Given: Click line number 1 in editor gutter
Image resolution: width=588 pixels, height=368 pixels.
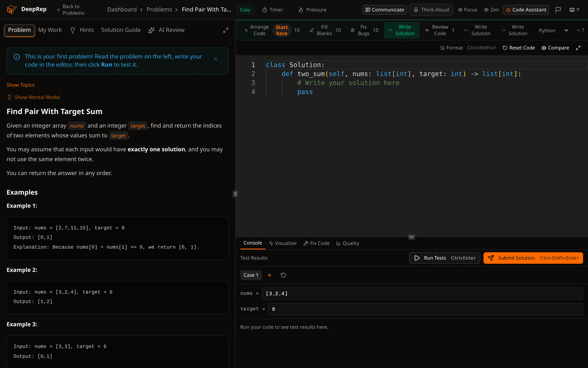Looking at the screenshot, I should tap(253, 65).
